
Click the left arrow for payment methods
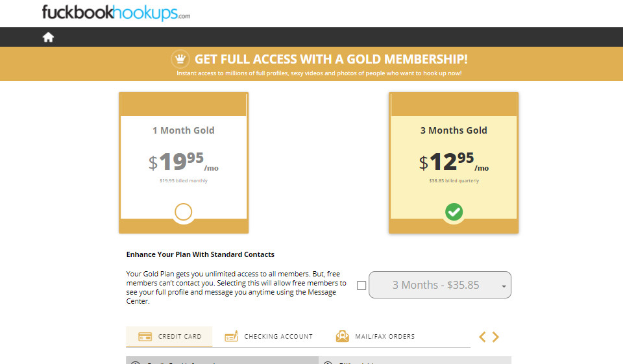pos(482,337)
